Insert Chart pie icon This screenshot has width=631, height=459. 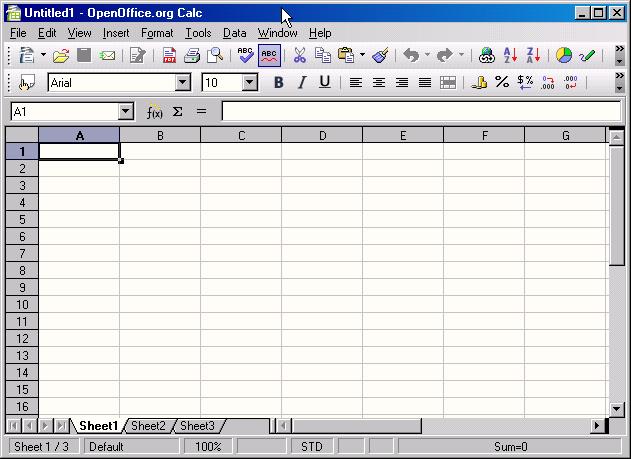tap(564, 55)
